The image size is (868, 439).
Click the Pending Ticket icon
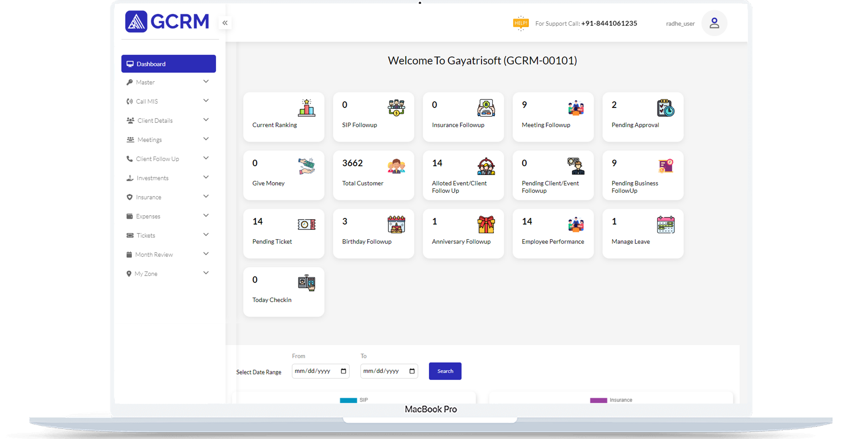click(306, 224)
